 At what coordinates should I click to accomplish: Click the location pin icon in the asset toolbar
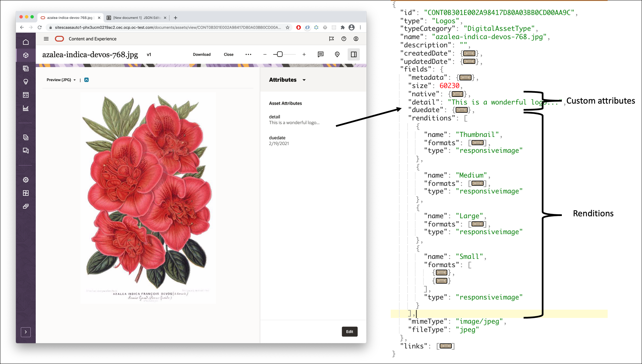click(x=337, y=54)
